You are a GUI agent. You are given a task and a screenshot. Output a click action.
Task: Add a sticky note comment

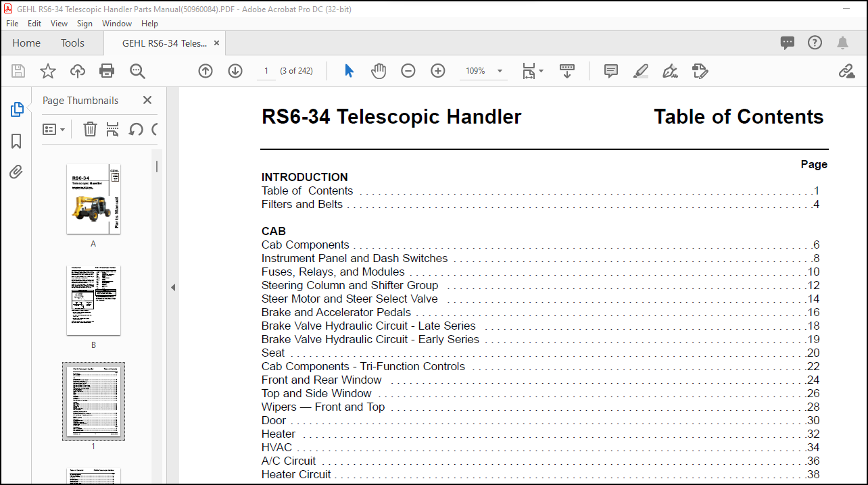coord(611,71)
